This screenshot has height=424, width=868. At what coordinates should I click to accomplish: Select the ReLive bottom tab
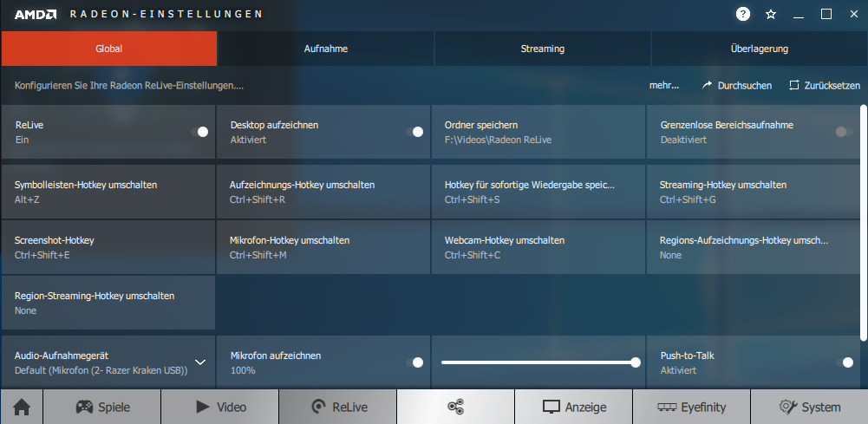point(337,408)
